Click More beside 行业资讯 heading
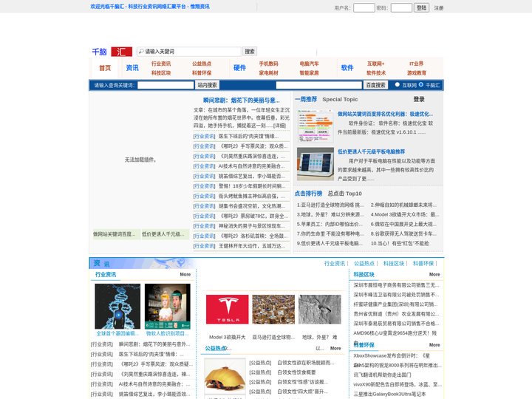Image resolution: width=532 pixels, height=399 pixels. [x=185, y=274]
